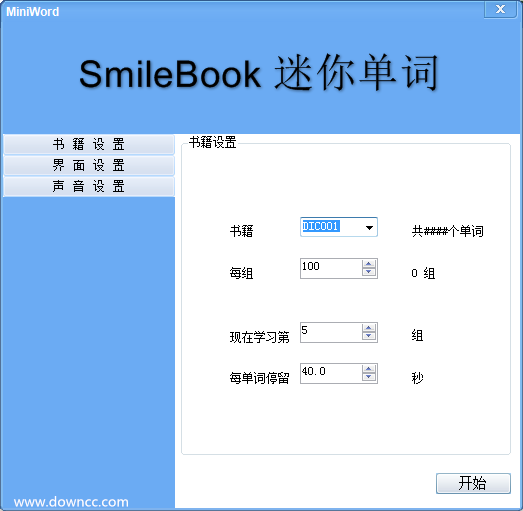Switch to 界面设置 section
Screen dimensions: 523x511
click(x=89, y=165)
